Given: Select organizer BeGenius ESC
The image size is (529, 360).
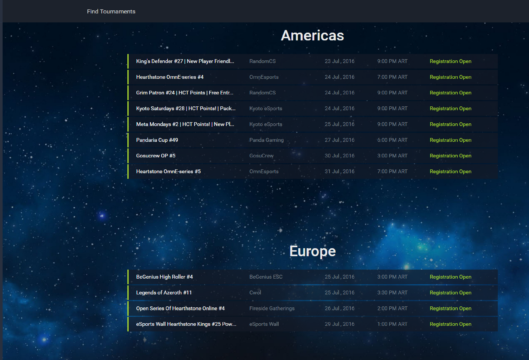Looking at the screenshot, I should pyautogui.click(x=266, y=277).
